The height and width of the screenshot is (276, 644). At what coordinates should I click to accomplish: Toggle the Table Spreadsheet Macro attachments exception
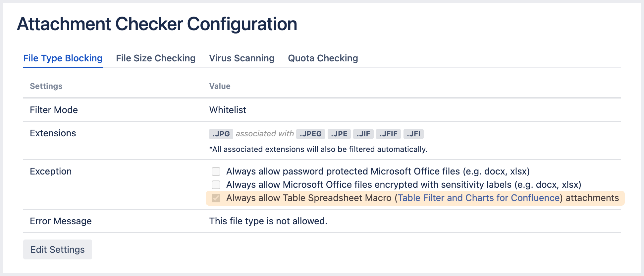[216, 198]
